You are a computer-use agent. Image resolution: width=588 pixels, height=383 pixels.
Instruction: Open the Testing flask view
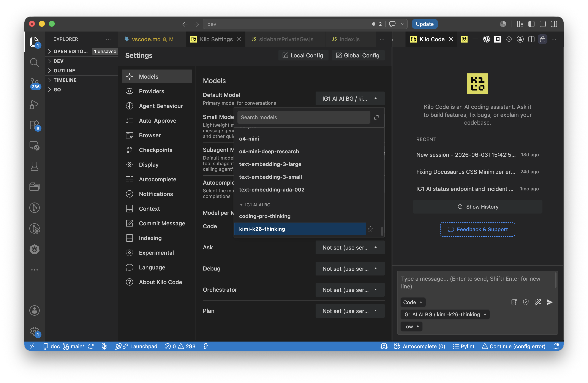coord(34,166)
